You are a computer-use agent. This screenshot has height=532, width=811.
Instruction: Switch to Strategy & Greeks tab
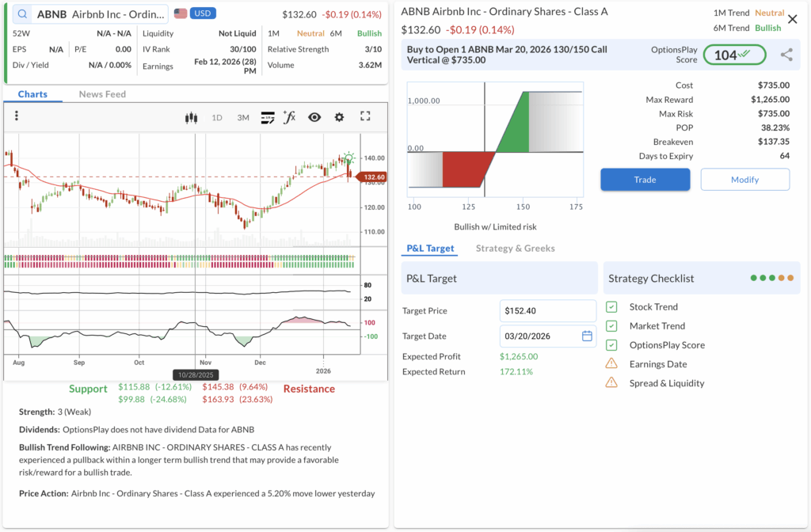coord(515,249)
